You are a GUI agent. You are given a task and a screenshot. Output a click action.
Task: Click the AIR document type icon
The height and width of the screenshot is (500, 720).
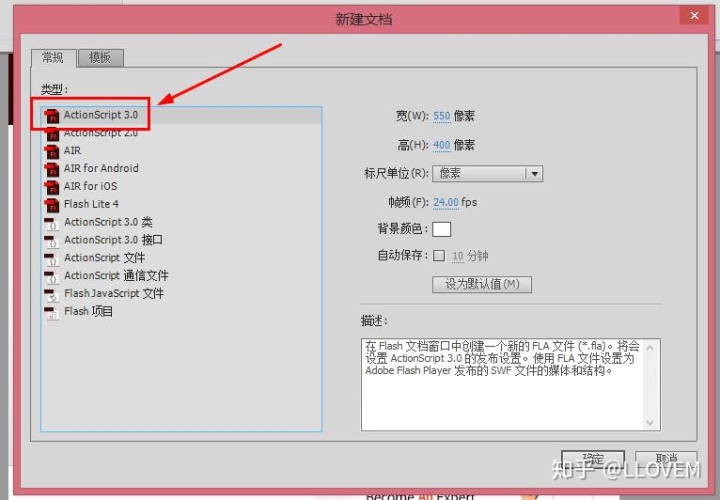click(52, 151)
